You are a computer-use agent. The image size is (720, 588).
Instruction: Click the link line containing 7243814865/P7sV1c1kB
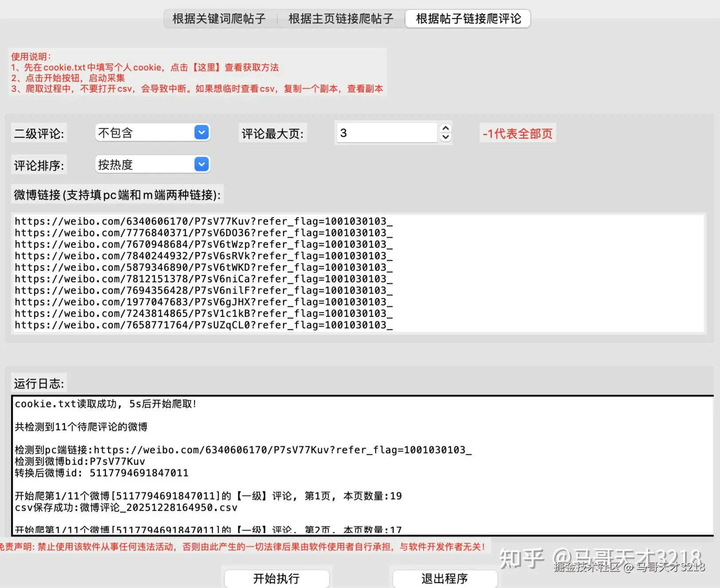click(203, 313)
